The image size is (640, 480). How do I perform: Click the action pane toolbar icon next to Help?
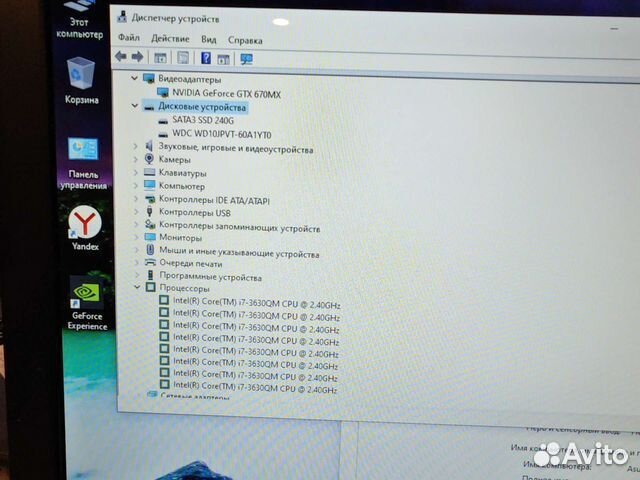tap(223, 59)
